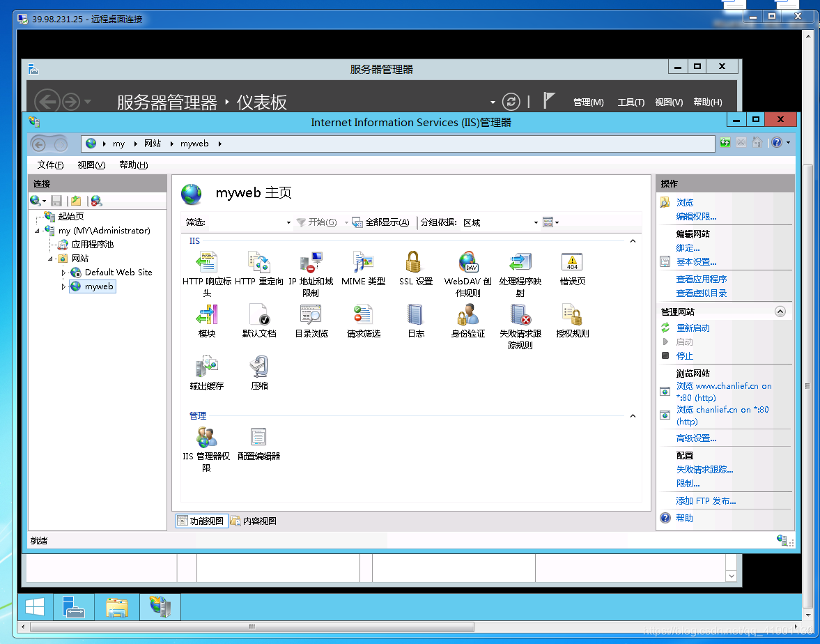Click the 全部显示(A) button
820x644 pixels.
pyautogui.click(x=380, y=222)
